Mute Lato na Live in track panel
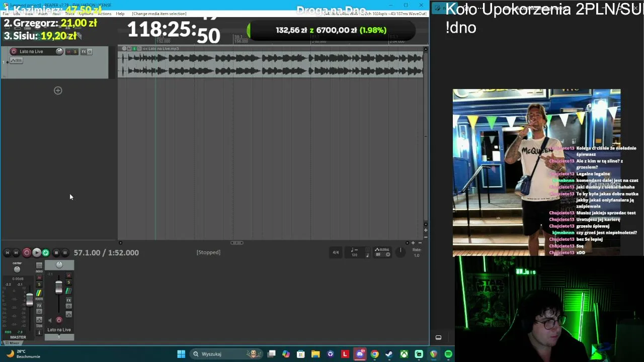 [69, 52]
